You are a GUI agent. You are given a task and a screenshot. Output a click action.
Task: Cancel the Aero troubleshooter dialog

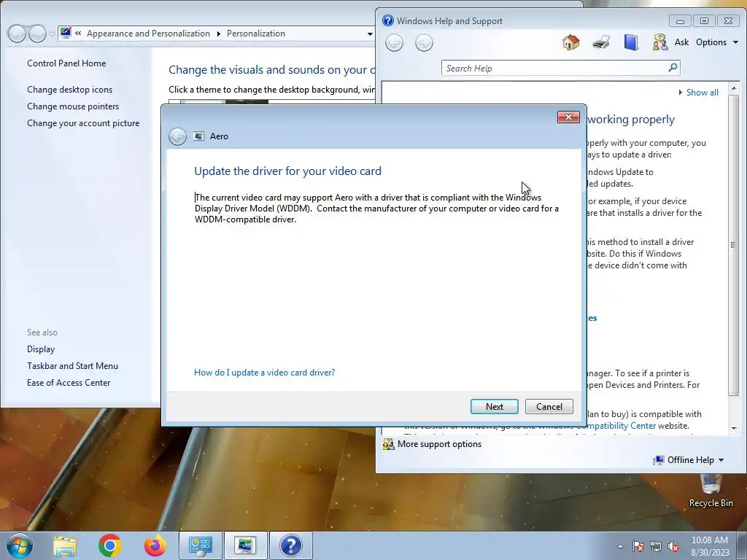click(549, 407)
